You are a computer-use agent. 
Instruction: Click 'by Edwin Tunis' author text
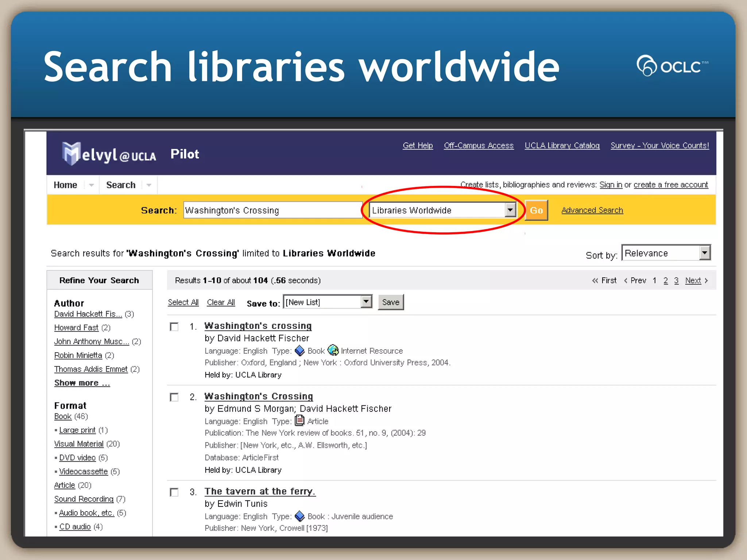pyautogui.click(x=236, y=503)
